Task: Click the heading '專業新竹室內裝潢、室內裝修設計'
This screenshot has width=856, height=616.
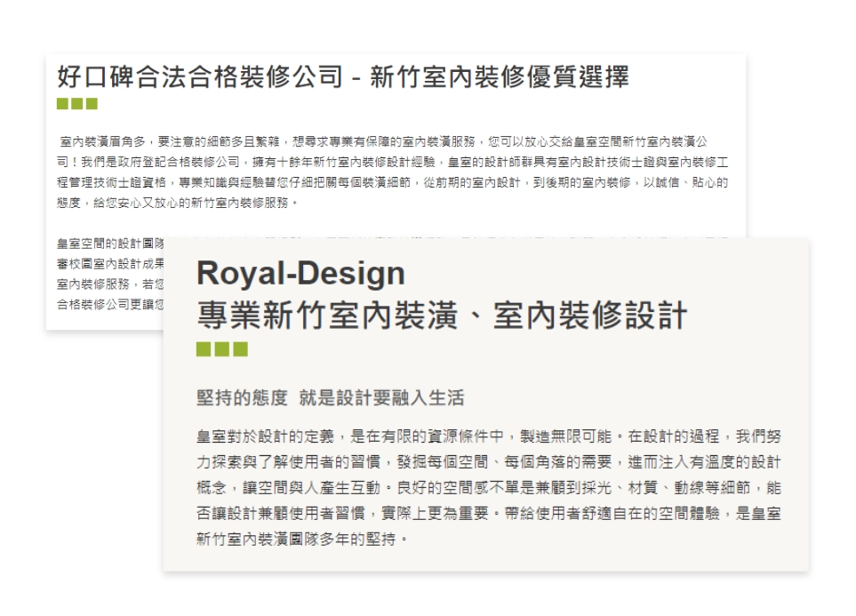Action: pyautogui.click(x=442, y=316)
